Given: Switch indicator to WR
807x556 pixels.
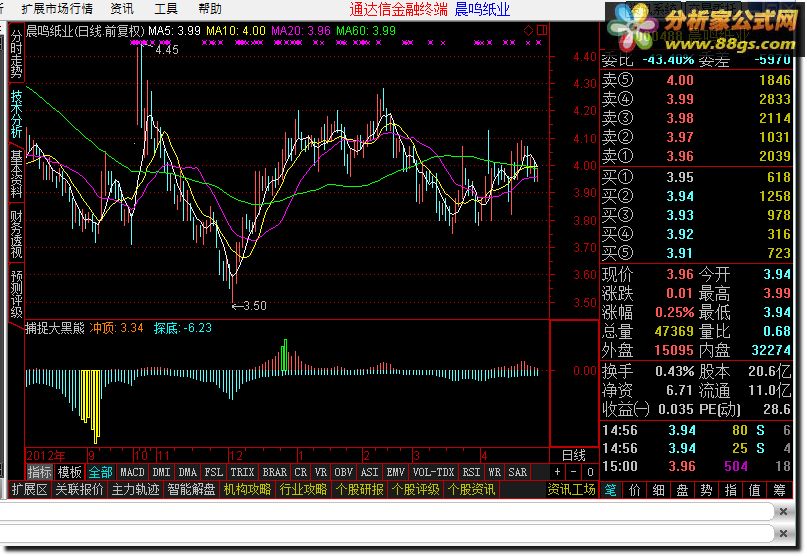Looking at the screenshot, I should click(494, 472).
